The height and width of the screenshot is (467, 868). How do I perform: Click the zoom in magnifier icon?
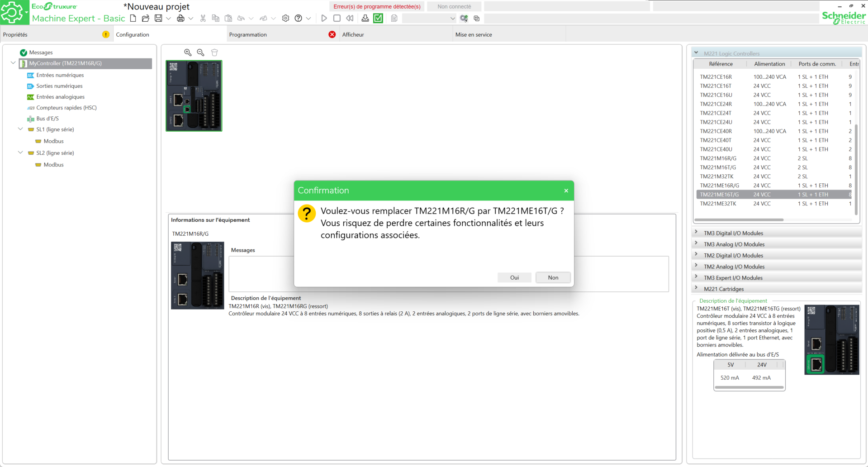[188, 52]
